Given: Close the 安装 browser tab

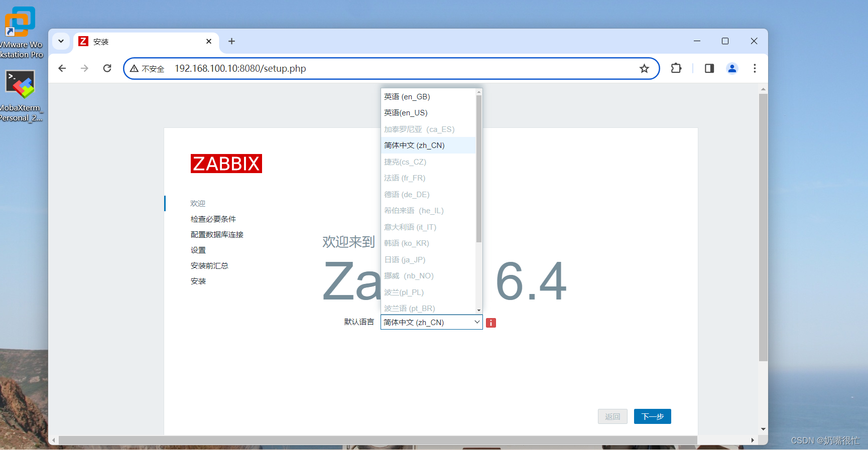Looking at the screenshot, I should [209, 41].
